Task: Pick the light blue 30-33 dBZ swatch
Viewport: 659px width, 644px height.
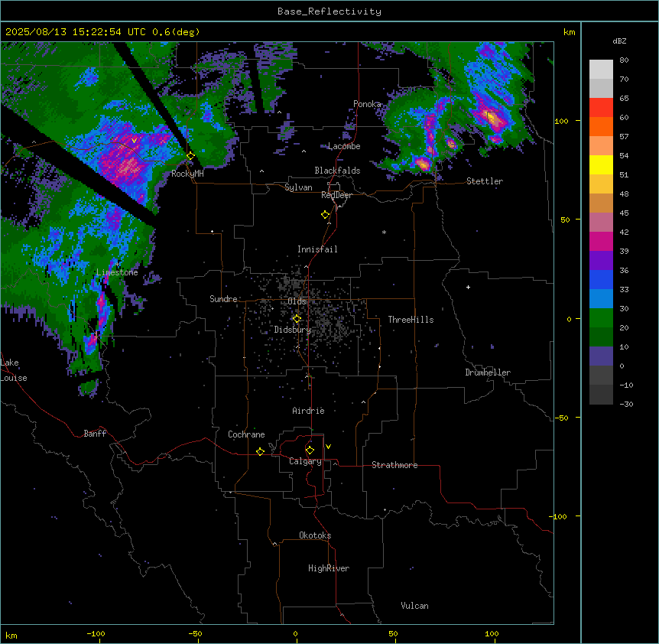Action: point(601,299)
